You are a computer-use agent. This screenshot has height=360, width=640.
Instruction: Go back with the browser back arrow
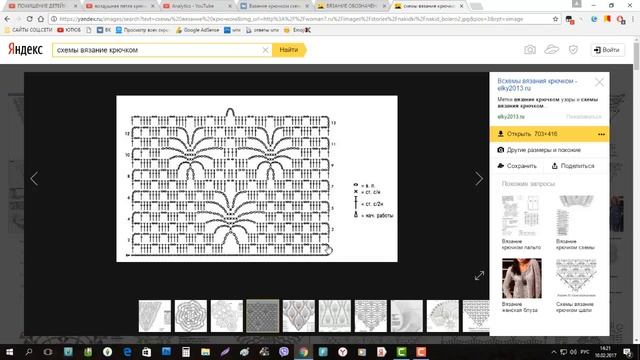tap(7, 19)
